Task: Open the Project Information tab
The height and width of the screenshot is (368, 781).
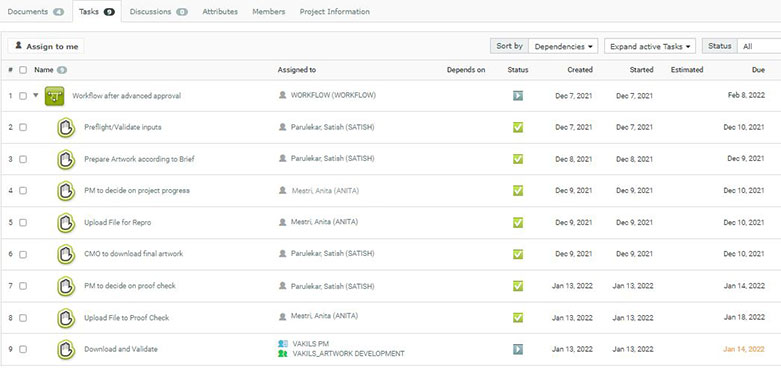Action: click(334, 11)
